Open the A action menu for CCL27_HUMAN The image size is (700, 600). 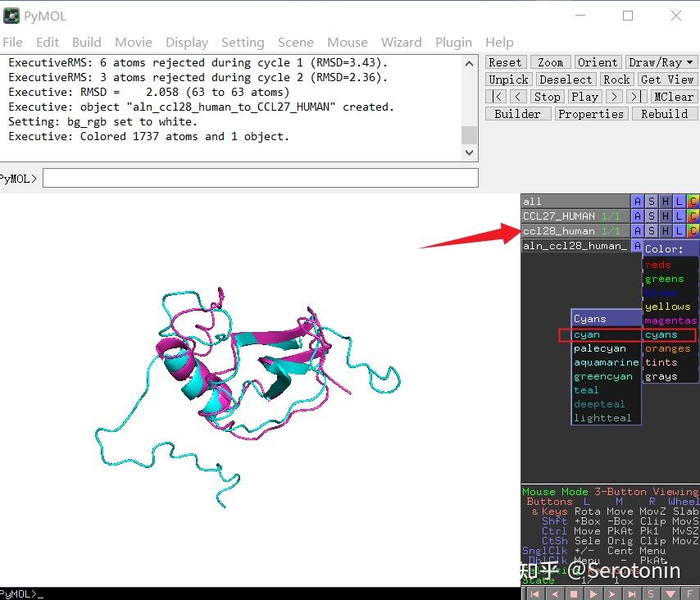(x=638, y=216)
